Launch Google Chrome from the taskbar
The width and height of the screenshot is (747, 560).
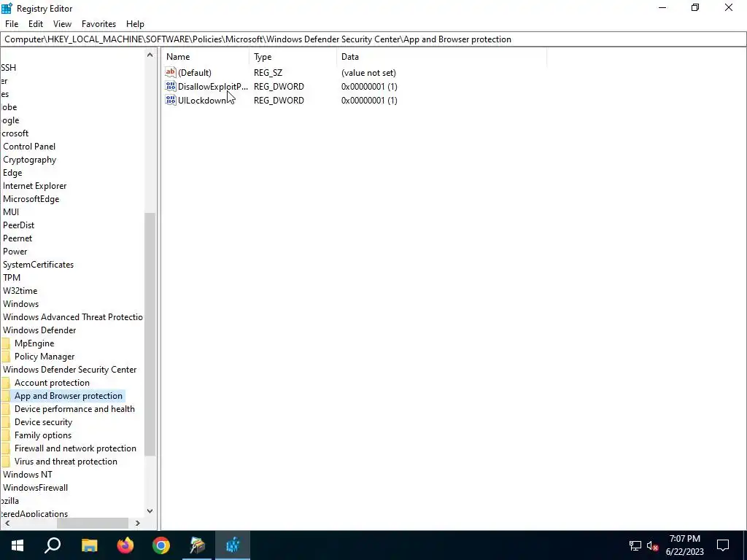(x=161, y=545)
